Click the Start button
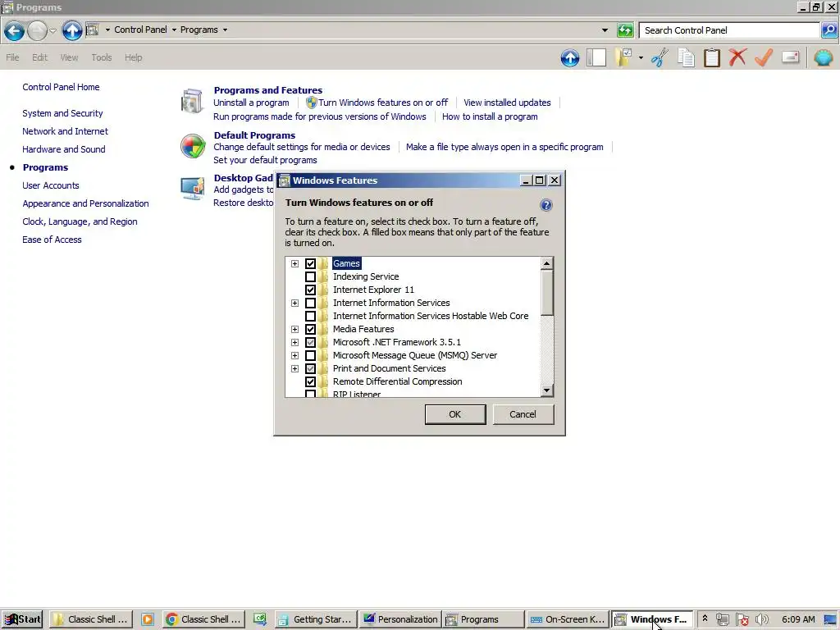840x630 pixels. 22,619
